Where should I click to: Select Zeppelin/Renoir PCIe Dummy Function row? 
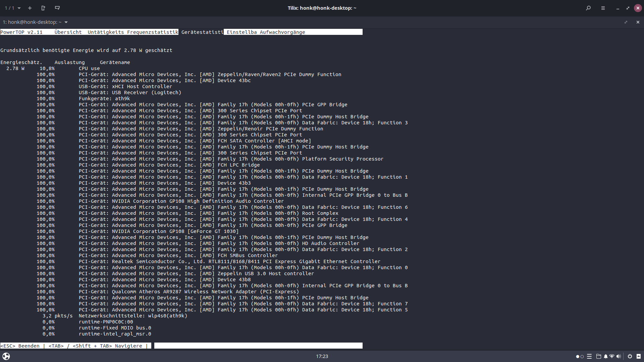coord(180,129)
